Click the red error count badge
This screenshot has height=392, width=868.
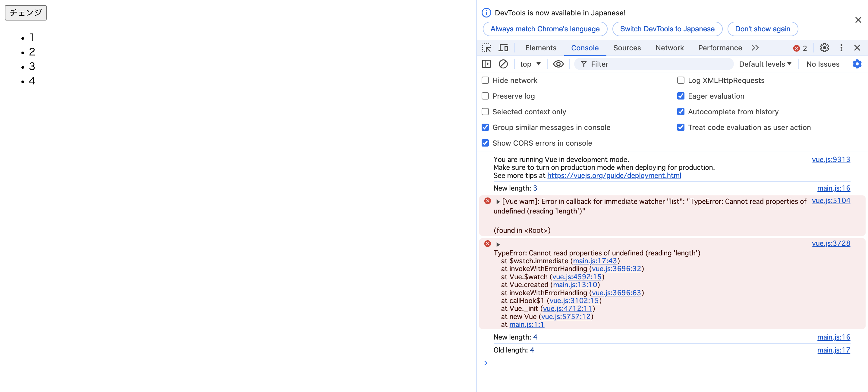click(x=800, y=48)
